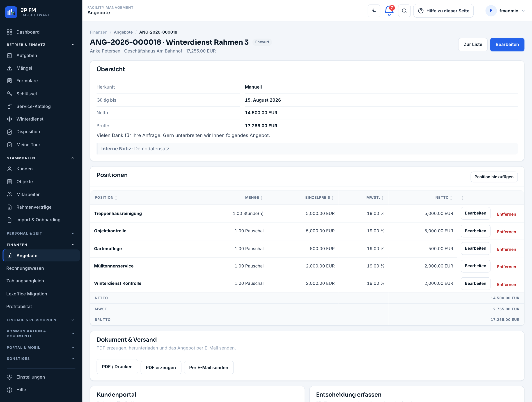Image resolution: width=532 pixels, height=402 pixels.
Task: Open Zahlungsabgleich in the sidebar
Action: tap(25, 281)
